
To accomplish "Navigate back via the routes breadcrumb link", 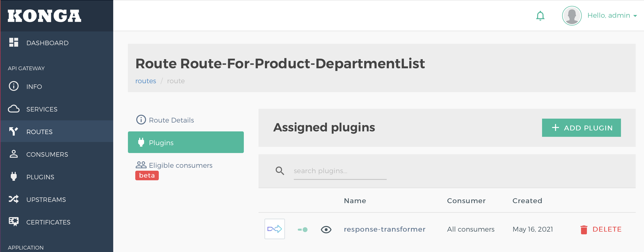I will (146, 81).
